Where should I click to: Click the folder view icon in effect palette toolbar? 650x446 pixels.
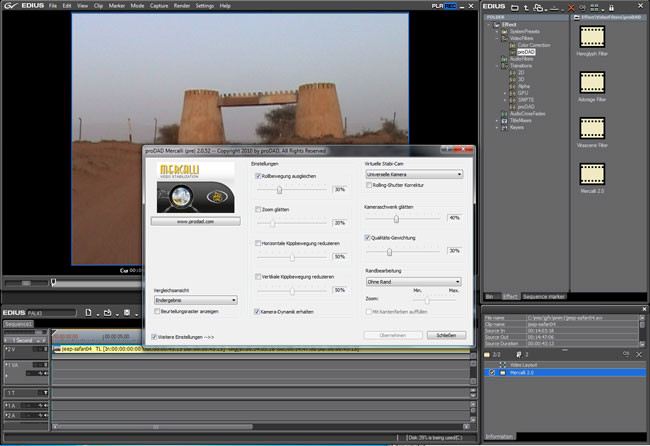point(514,7)
